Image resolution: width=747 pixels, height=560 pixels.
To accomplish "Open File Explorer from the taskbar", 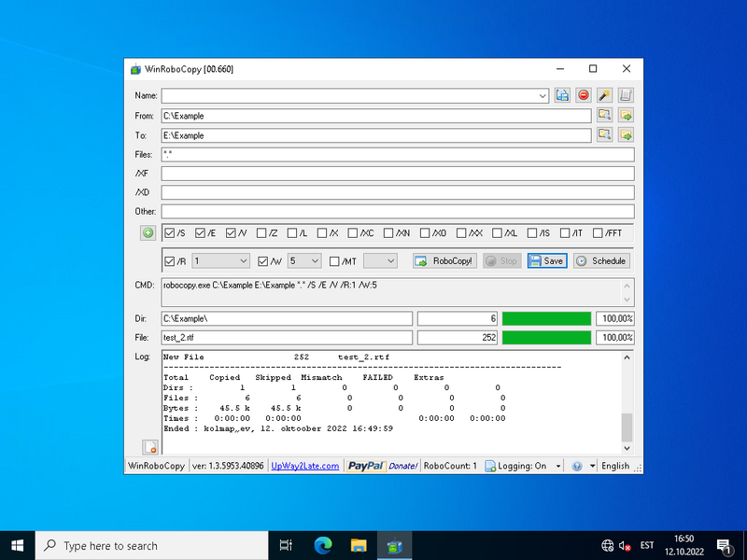I will pos(359,546).
